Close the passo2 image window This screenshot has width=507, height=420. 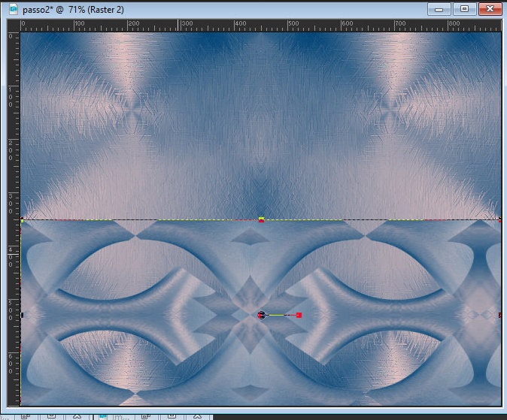point(489,9)
